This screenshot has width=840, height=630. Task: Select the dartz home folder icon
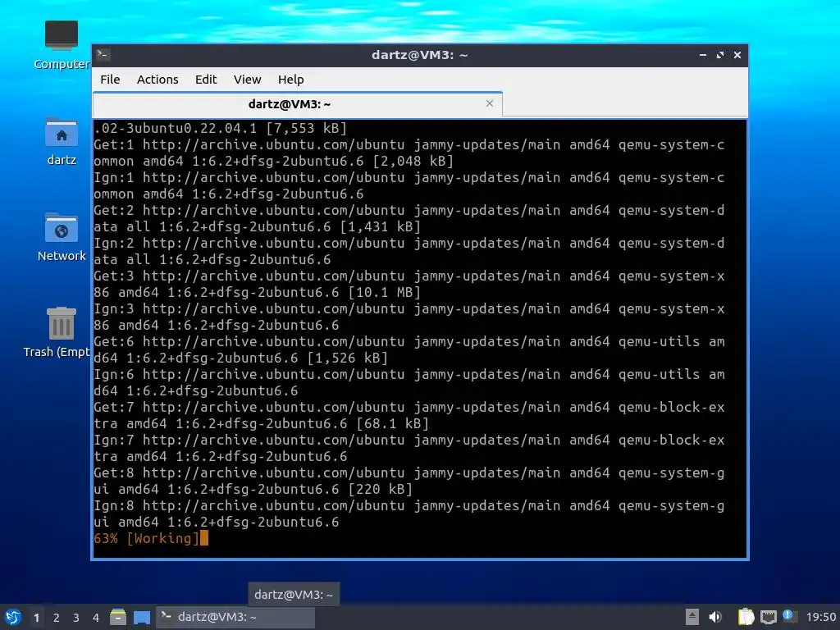tap(61, 141)
